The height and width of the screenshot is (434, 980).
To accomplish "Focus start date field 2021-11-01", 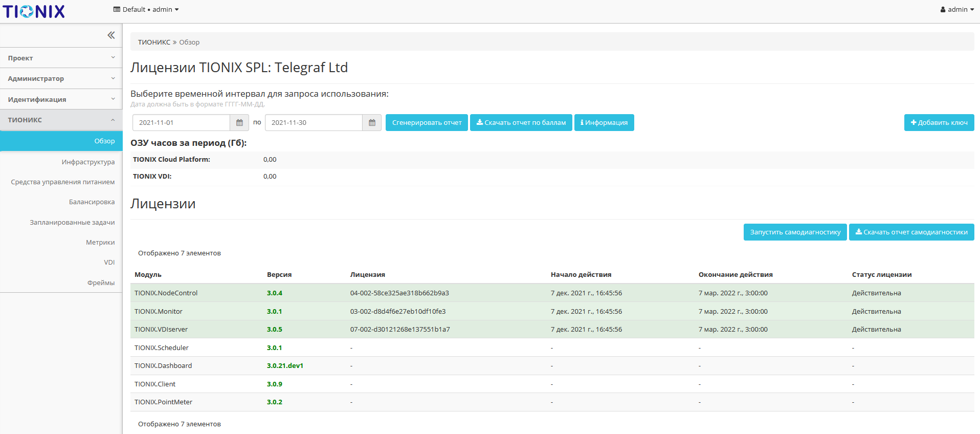I will click(181, 123).
